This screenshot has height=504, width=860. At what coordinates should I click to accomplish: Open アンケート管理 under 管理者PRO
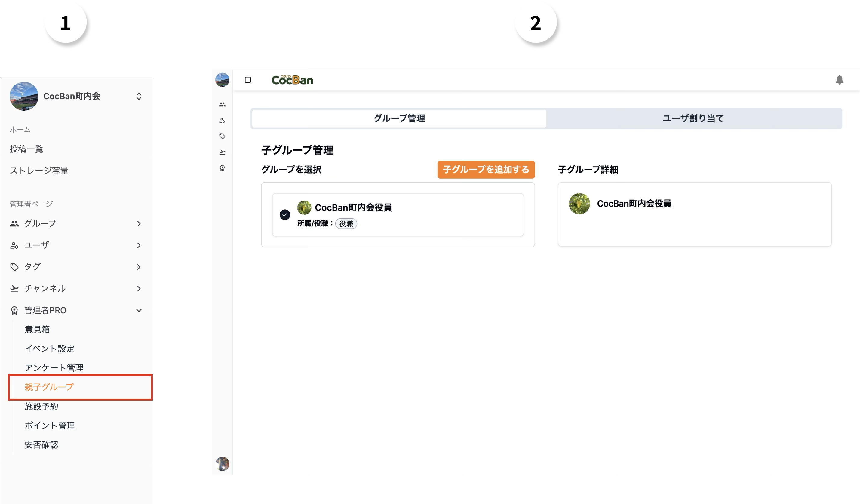54,368
